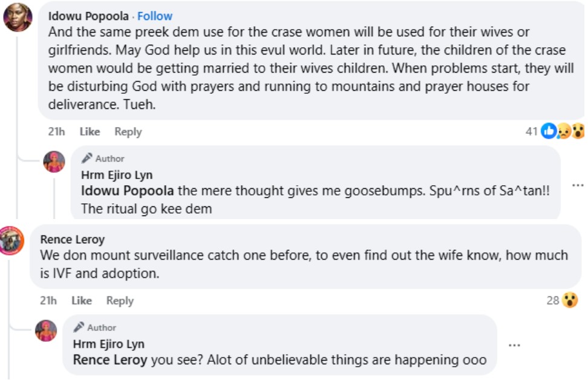Click Idowu Popoola's profile avatar
The height and width of the screenshot is (380, 588).
(x=18, y=17)
